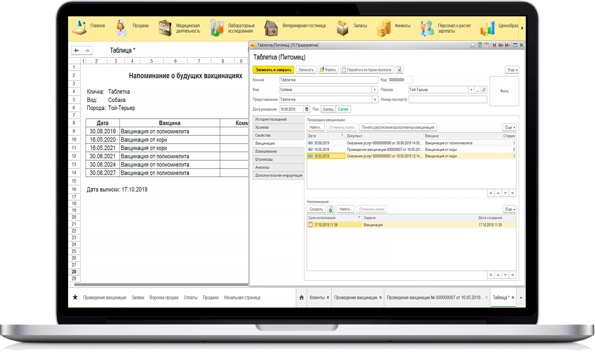Open the calculator icon in title bar
This screenshot has width=595, height=364.
(480, 45)
